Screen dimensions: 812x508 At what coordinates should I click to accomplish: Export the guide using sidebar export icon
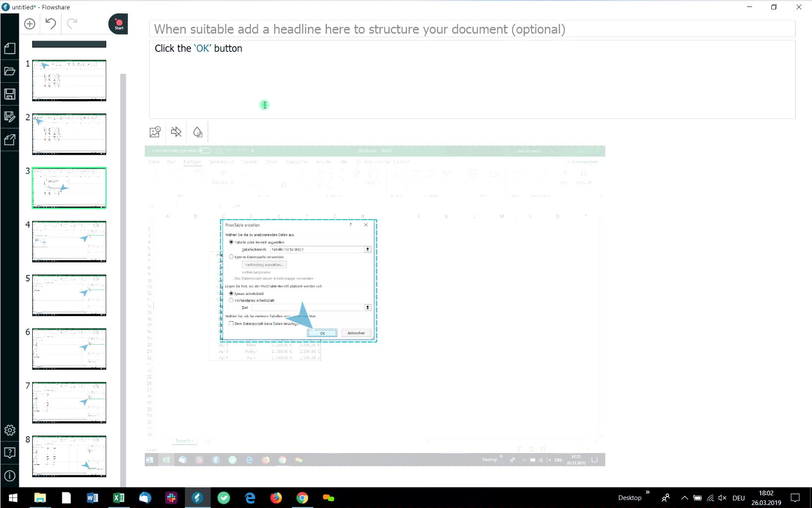point(9,140)
